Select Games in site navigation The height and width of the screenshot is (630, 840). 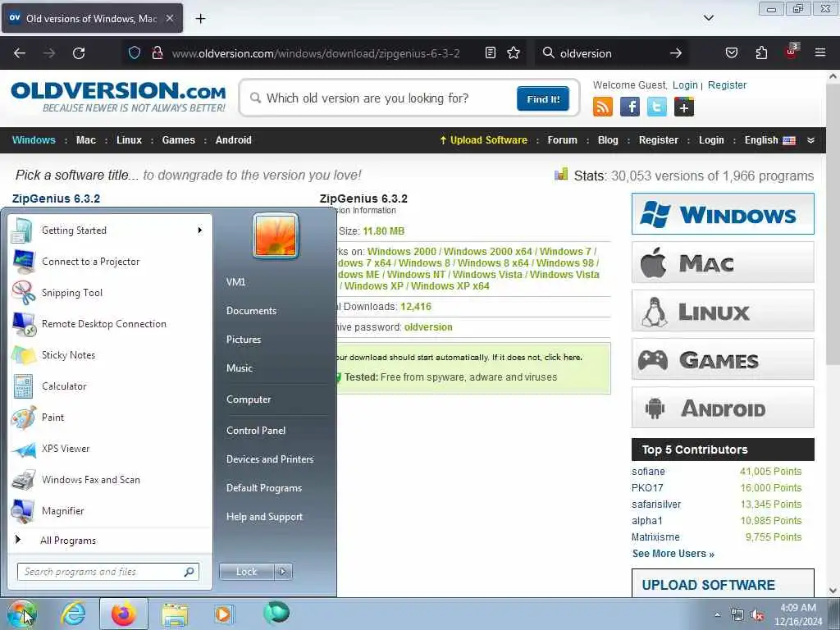(178, 140)
